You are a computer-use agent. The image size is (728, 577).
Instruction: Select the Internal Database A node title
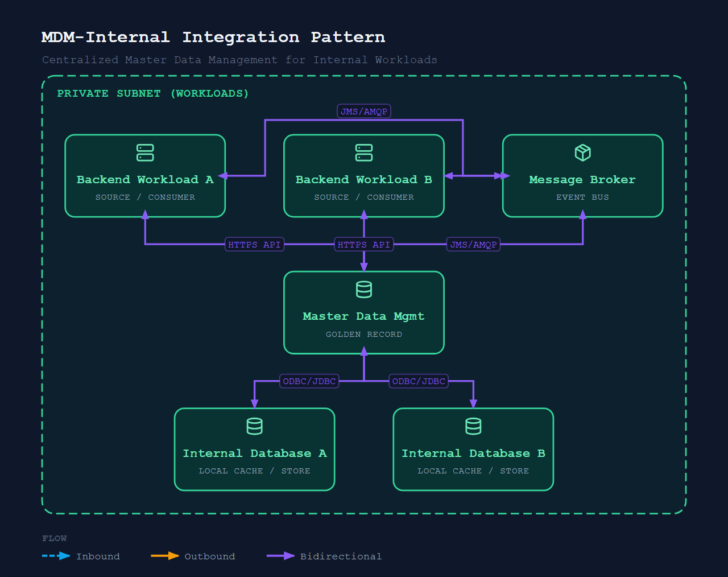(255, 454)
